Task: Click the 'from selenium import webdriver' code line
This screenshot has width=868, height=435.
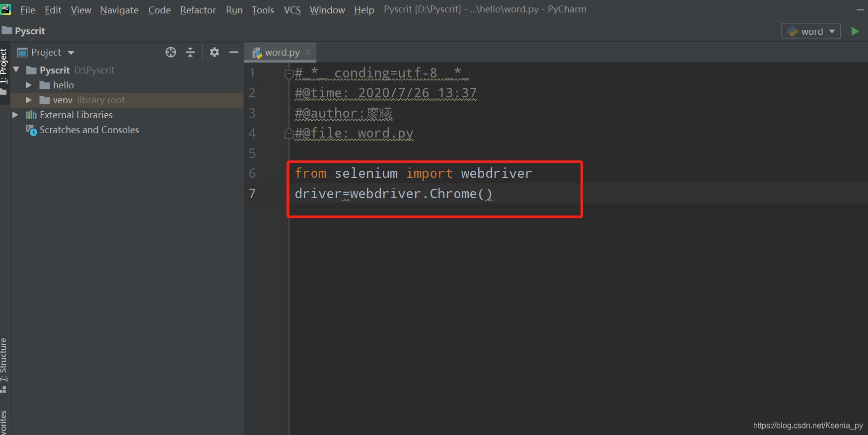Action: [413, 173]
